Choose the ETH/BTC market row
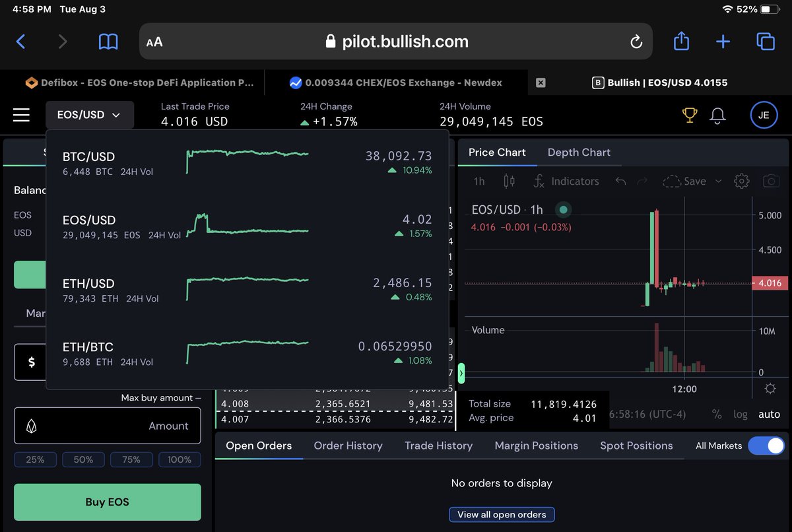 (247, 352)
